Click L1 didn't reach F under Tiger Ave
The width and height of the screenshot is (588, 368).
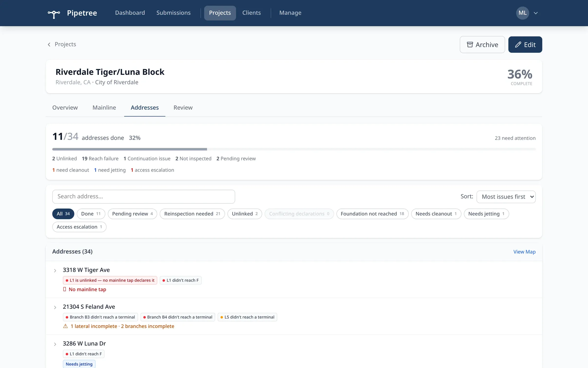(x=181, y=280)
